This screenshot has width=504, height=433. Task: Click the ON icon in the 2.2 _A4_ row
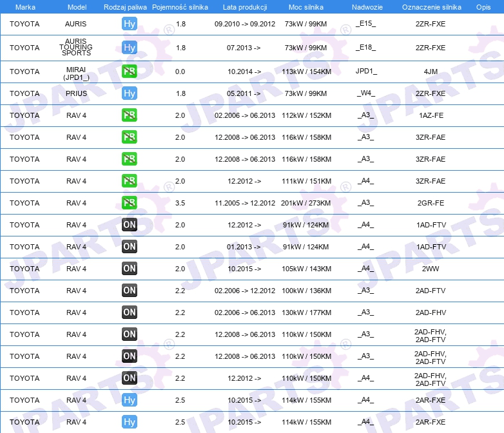tap(129, 378)
